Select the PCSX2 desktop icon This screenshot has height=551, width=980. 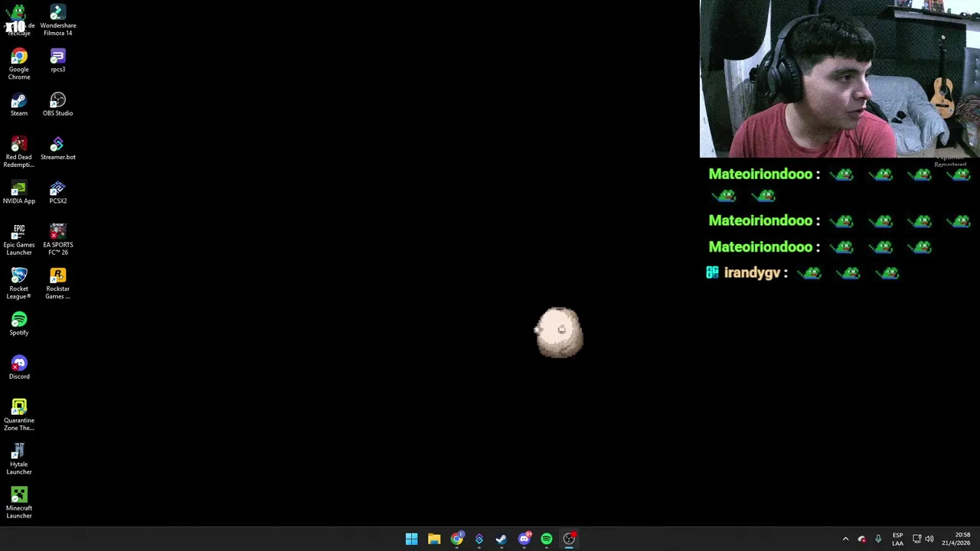57,192
